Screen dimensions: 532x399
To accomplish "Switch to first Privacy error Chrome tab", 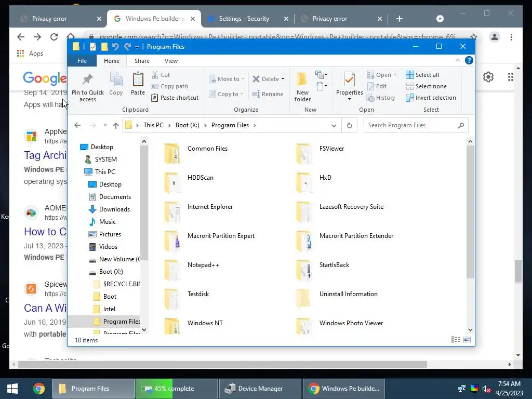I will click(49, 19).
